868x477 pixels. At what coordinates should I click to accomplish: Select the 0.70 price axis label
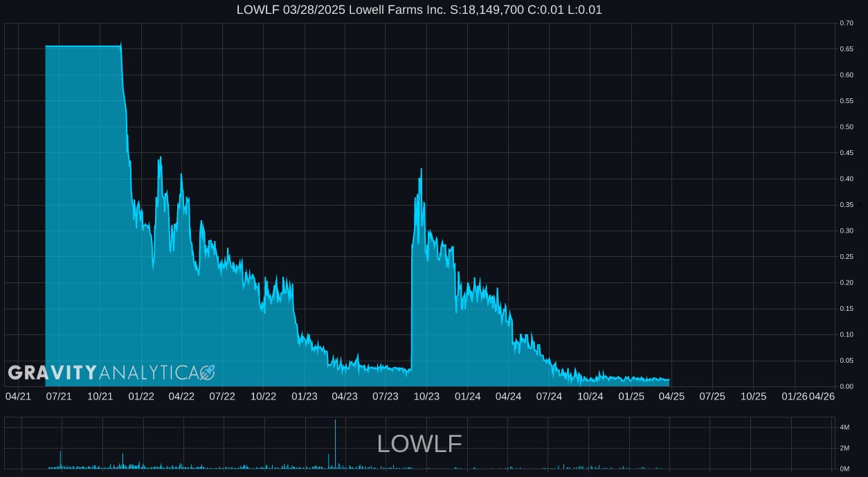847,23
